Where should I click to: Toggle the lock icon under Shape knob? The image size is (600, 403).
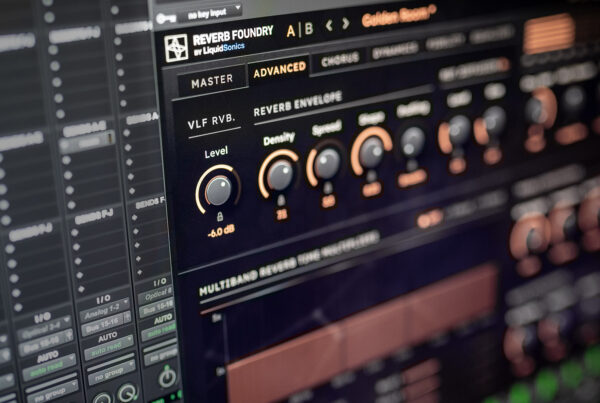[371, 176]
